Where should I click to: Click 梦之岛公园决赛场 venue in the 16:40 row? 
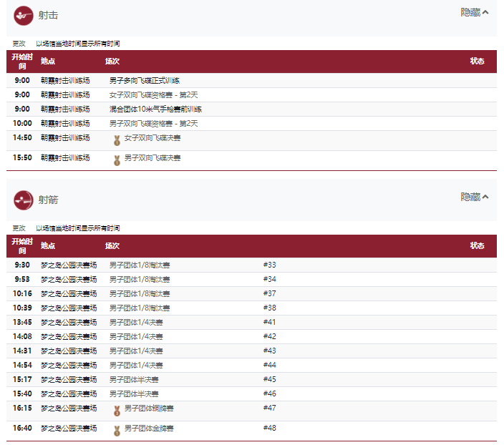click(x=69, y=429)
